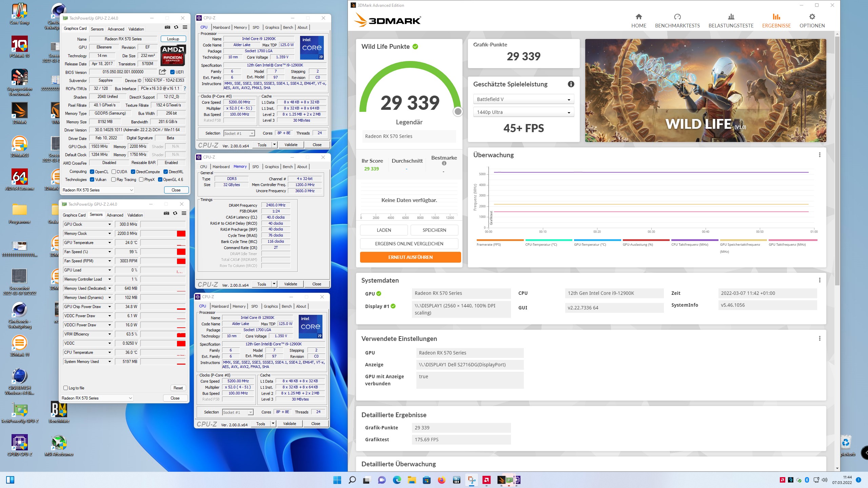Image resolution: width=868 pixels, height=488 pixels.
Task: Click the refresh icon in the top GPU-Z window
Action: [176, 27]
